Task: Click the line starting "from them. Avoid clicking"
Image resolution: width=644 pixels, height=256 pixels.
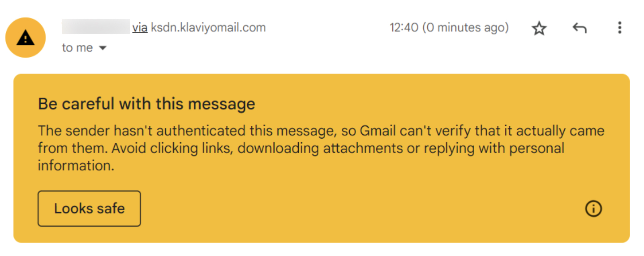Action: tap(301, 148)
